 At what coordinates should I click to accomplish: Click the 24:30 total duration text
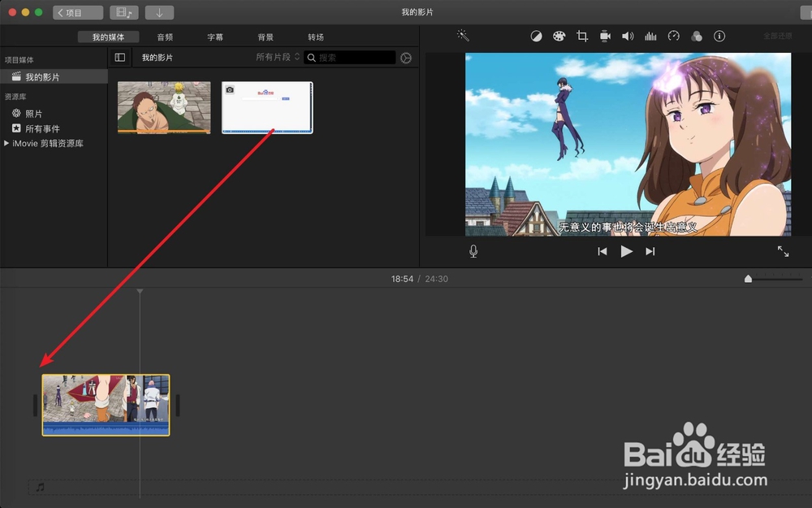pos(437,279)
